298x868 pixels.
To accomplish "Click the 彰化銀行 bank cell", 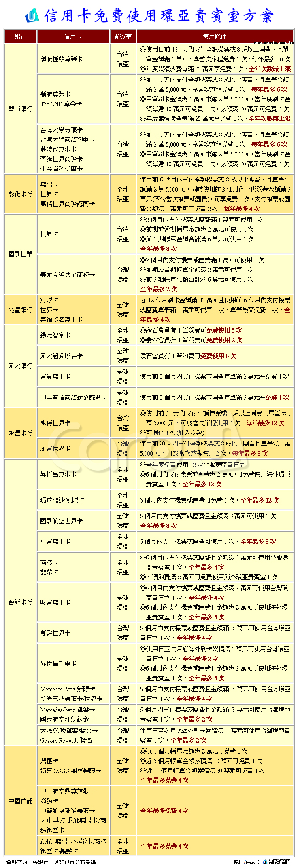I will click(20, 194).
